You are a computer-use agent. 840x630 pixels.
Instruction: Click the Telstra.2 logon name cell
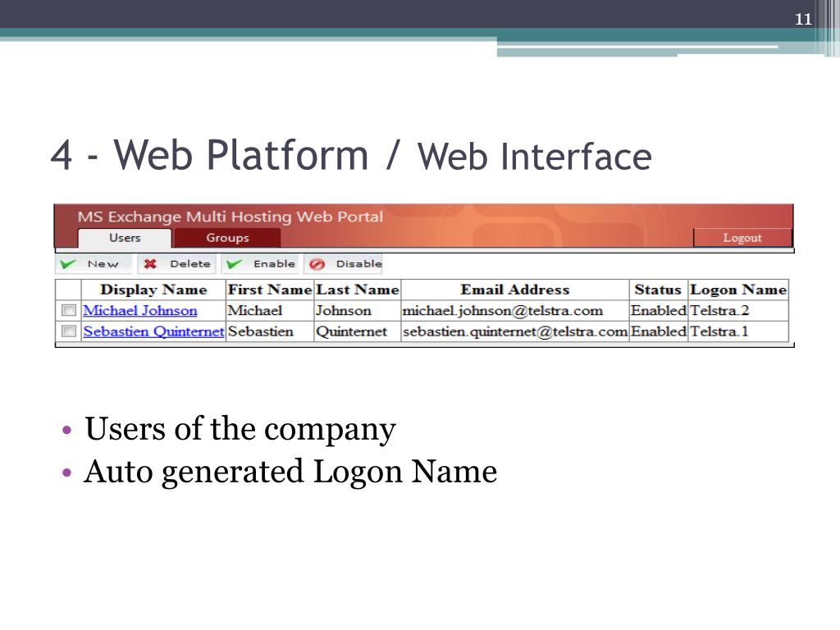point(738,311)
